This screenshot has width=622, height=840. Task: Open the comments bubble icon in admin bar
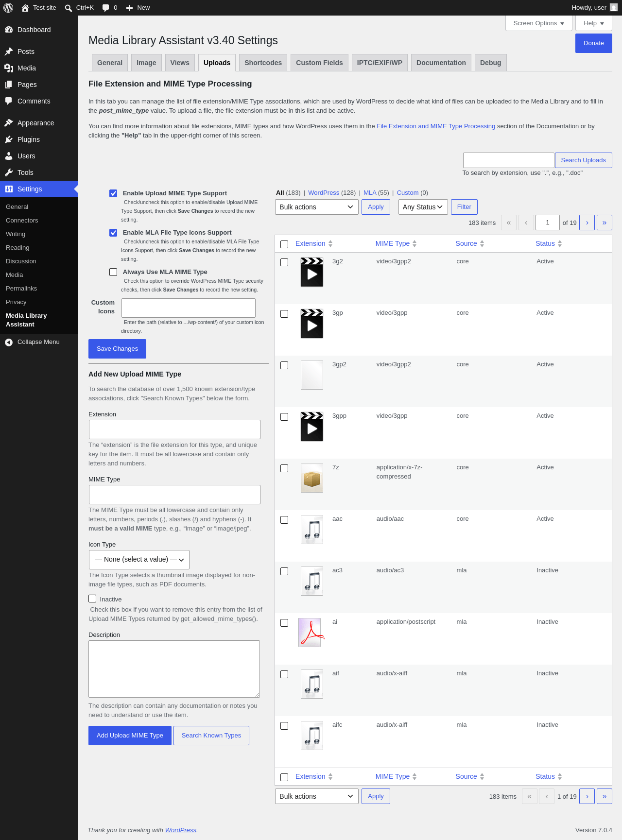coord(106,8)
